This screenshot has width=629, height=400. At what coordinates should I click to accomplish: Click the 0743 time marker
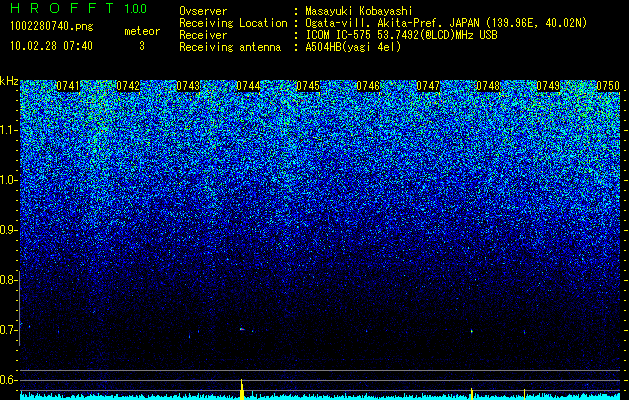[x=188, y=86]
